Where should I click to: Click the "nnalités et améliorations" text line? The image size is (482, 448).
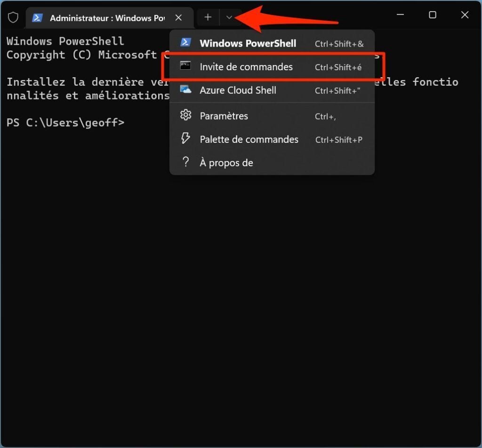88,95
